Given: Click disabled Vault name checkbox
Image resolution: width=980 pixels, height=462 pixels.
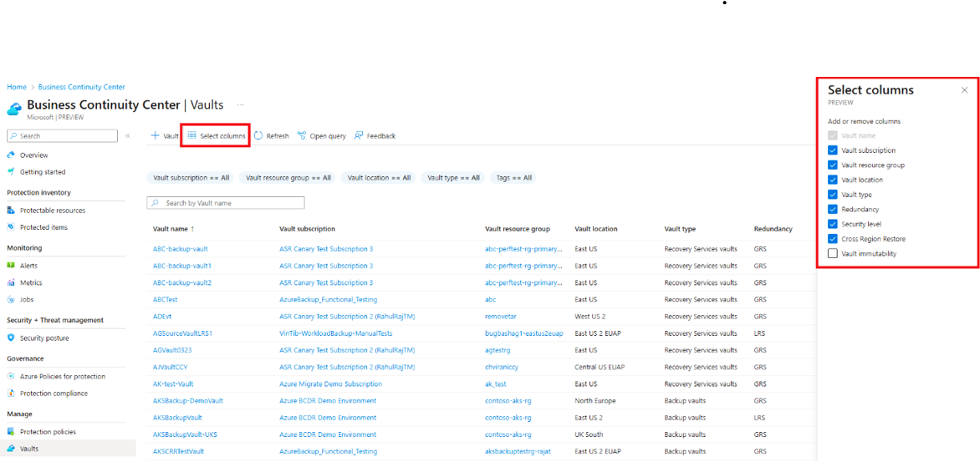Looking at the screenshot, I should click(x=832, y=135).
